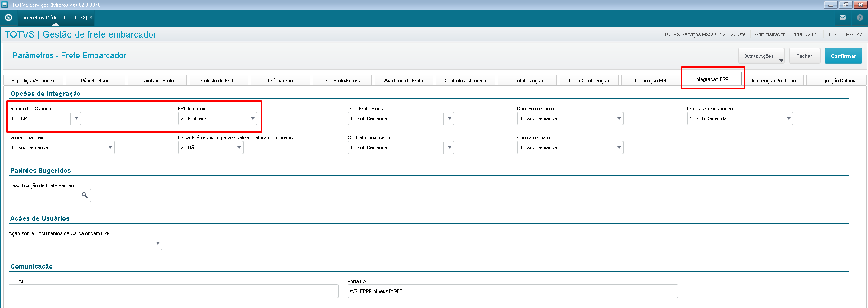The height and width of the screenshot is (308, 868).
Task: Click the Gestão de frete embarcador title
Action: click(100, 34)
